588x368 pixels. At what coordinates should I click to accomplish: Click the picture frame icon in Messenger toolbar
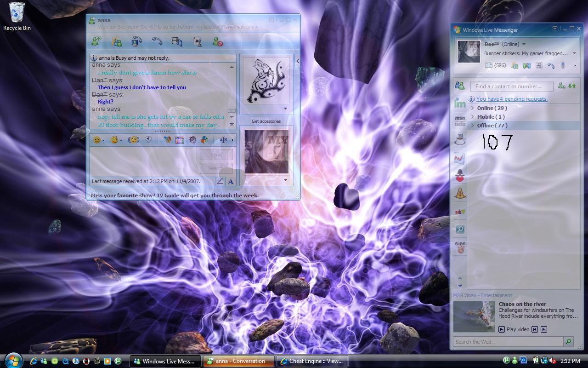tap(539, 66)
